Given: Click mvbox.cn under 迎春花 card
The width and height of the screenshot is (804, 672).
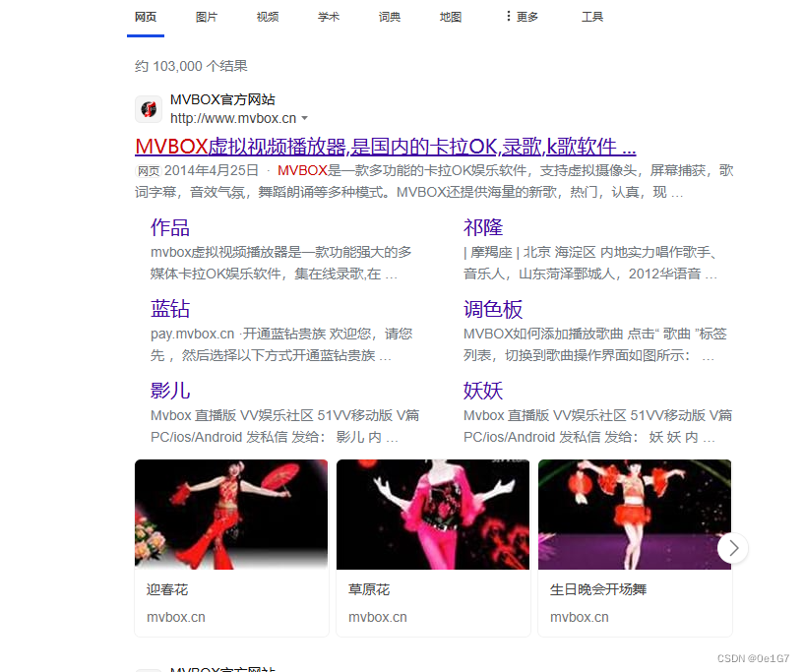Looking at the screenshot, I should click(x=176, y=617).
